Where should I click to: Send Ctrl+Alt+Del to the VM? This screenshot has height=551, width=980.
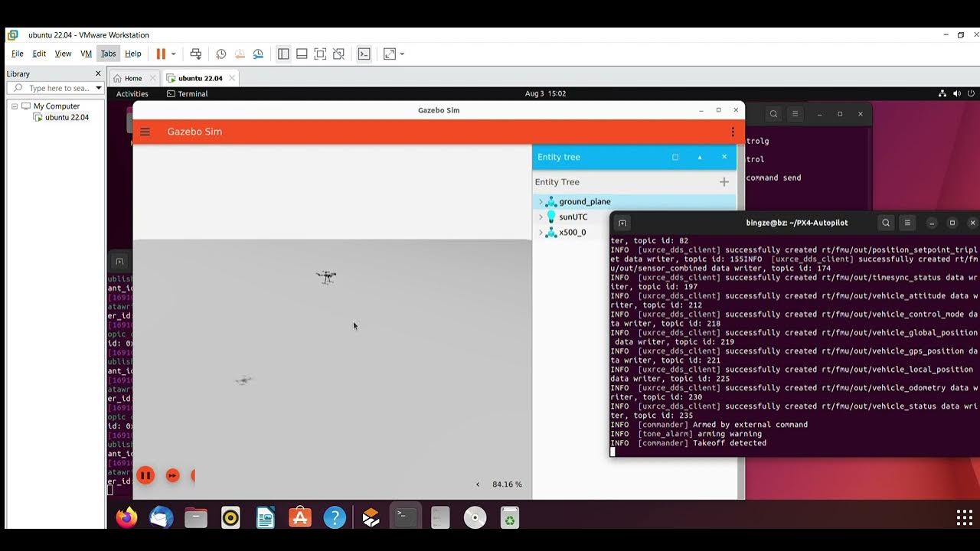[196, 54]
